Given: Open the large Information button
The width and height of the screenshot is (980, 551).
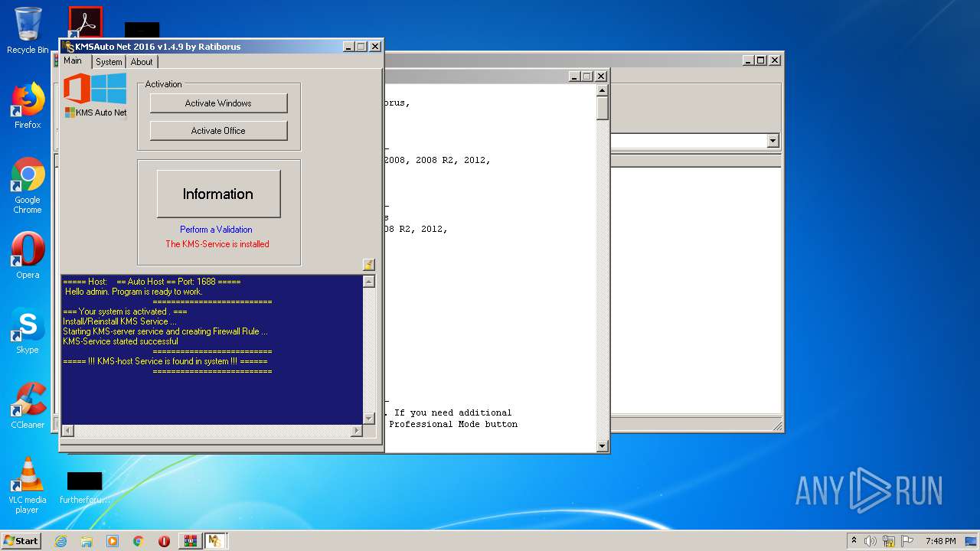Looking at the screenshot, I should [218, 194].
